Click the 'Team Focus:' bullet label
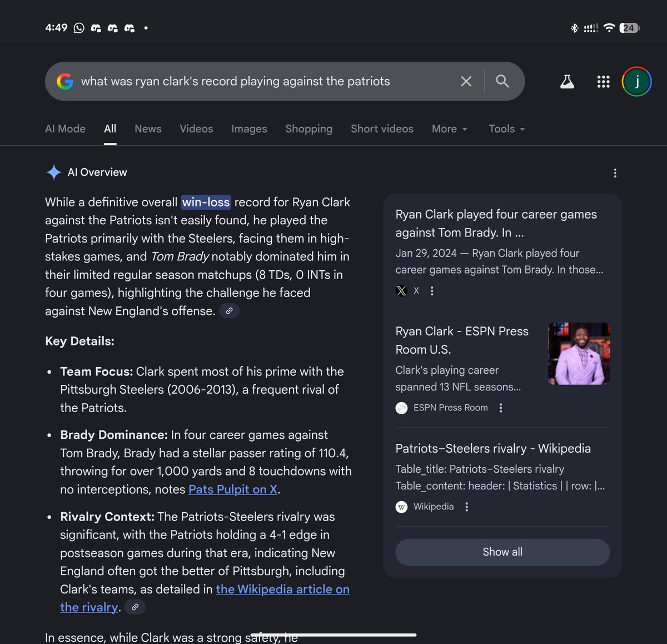667x644 pixels. click(x=97, y=371)
